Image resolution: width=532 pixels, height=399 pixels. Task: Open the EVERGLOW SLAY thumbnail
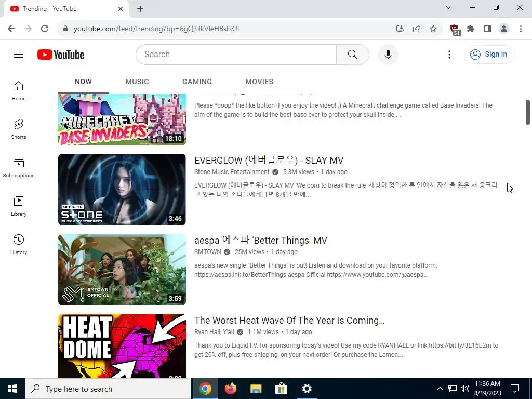(122, 190)
